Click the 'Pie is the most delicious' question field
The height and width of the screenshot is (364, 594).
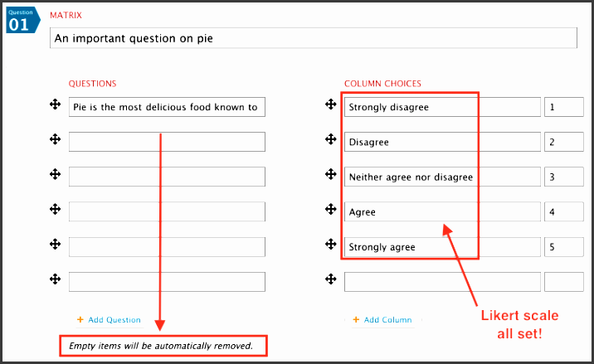167,107
